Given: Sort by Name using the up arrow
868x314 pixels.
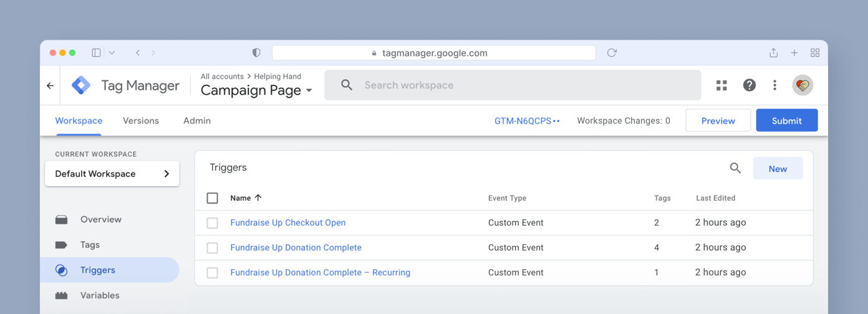Looking at the screenshot, I should (258, 197).
